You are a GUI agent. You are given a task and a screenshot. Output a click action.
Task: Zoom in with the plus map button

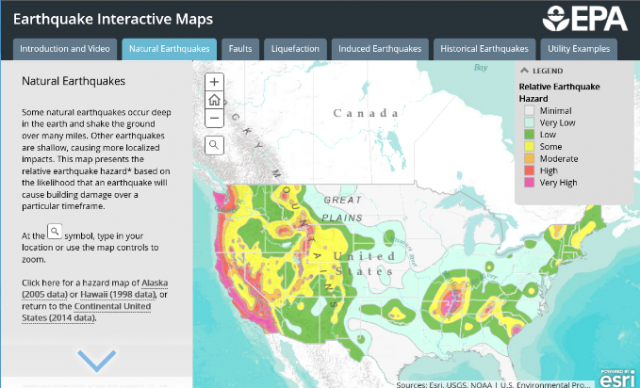coord(214,82)
